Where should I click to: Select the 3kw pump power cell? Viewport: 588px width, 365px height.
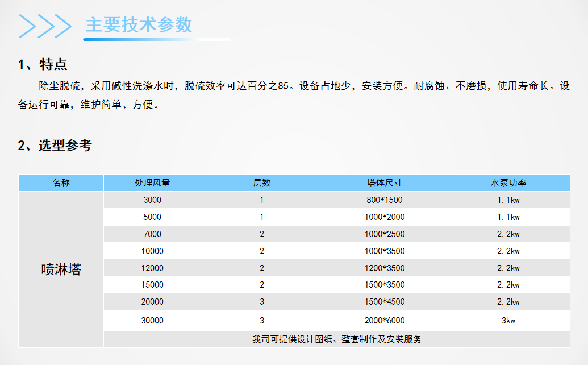tap(508, 321)
